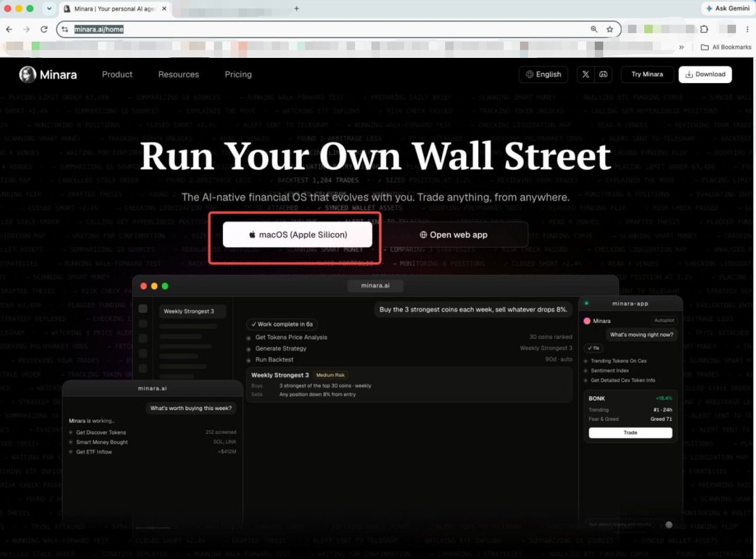Open the Product menu
The image size is (756, 559).
click(x=117, y=74)
